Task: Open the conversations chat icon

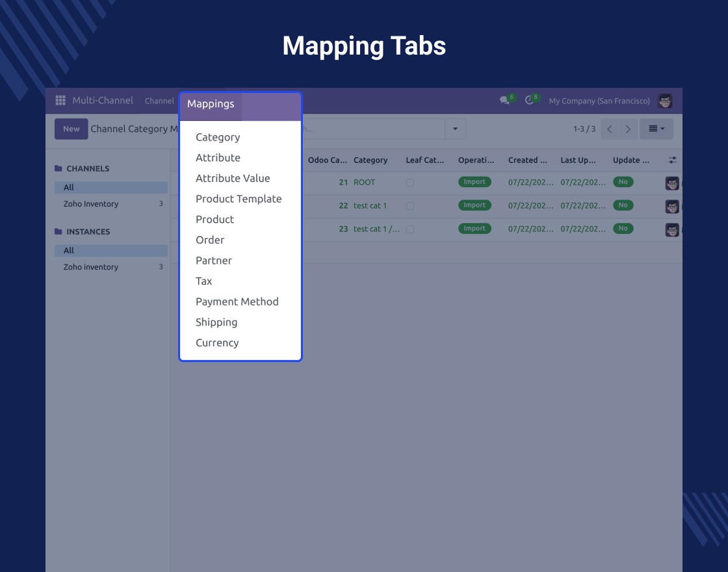Action: [x=504, y=100]
